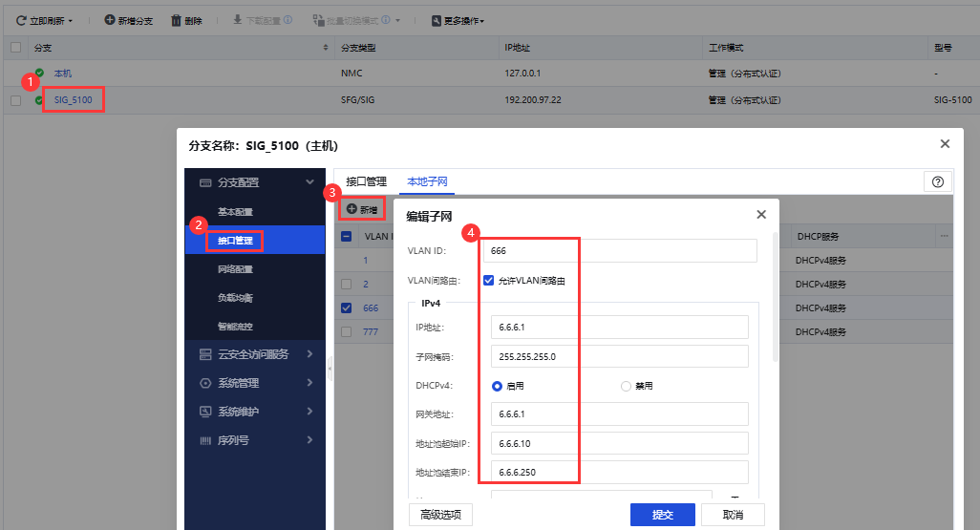Viewport: 980px width, 530px height.
Task: Select the DHCPv4 禁用 radio button
Action: click(627, 386)
